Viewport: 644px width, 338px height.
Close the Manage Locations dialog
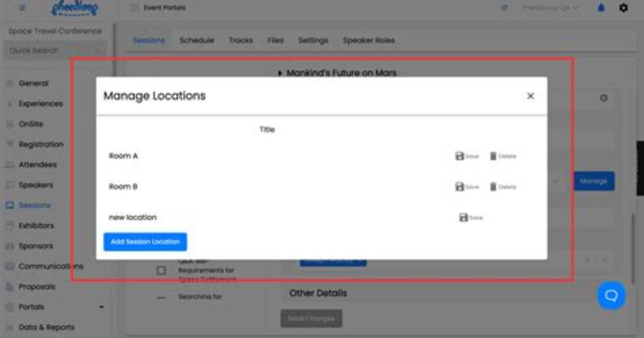click(x=530, y=96)
